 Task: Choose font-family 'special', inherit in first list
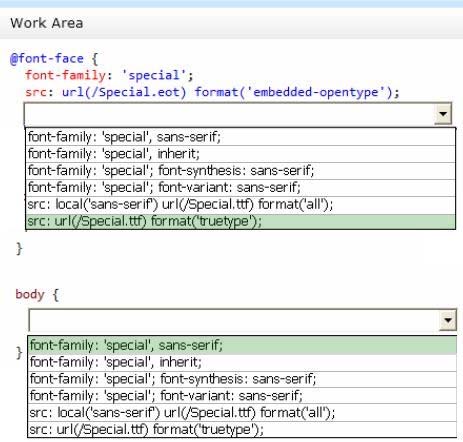click(241, 154)
